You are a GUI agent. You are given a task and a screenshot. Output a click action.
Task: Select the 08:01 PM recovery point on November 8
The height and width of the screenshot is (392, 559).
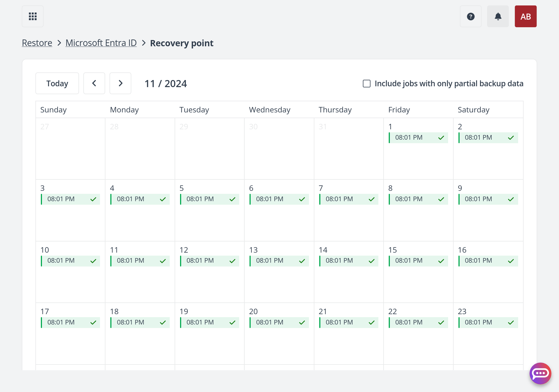pos(418,199)
